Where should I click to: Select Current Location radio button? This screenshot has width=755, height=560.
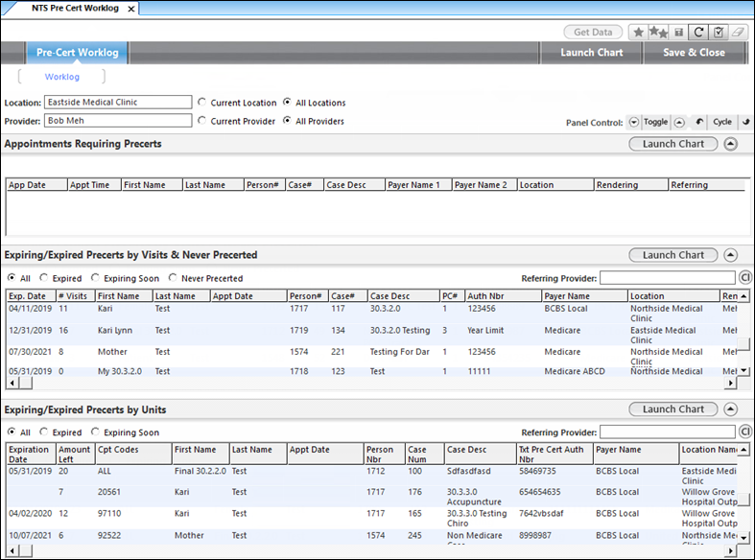(x=202, y=102)
